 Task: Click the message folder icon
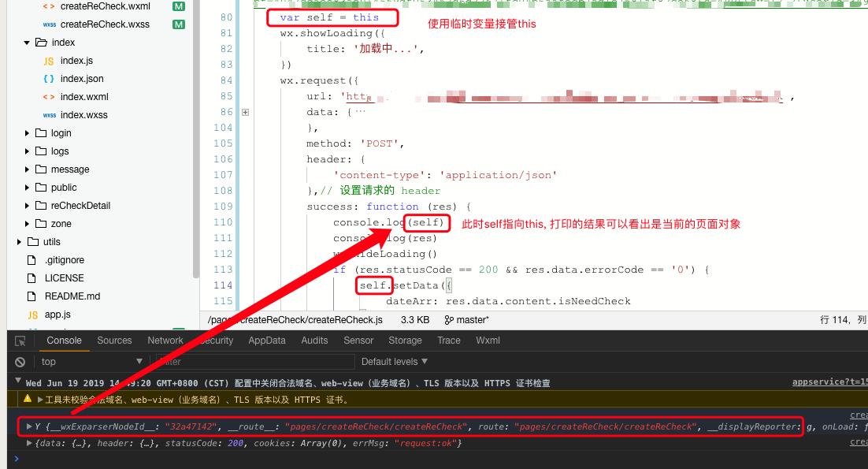coord(41,169)
